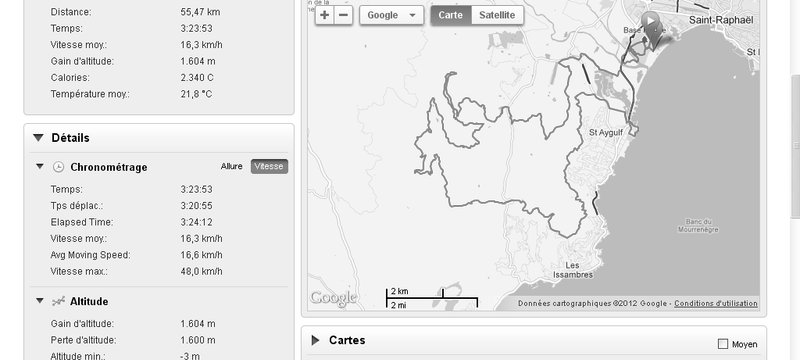Click the route start play marker on map
The image size is (800, 360).
point(649,21)
